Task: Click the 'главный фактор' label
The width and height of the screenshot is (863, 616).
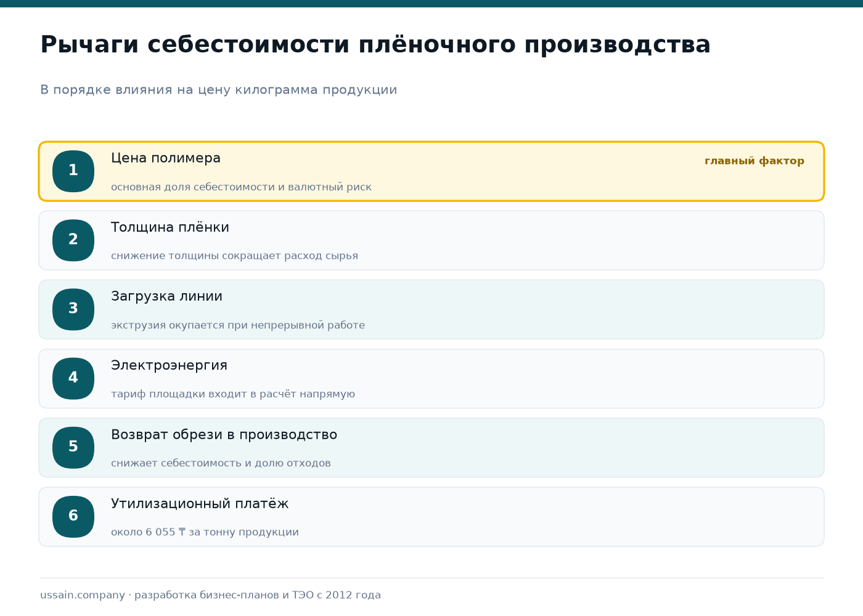Action: 755,161
